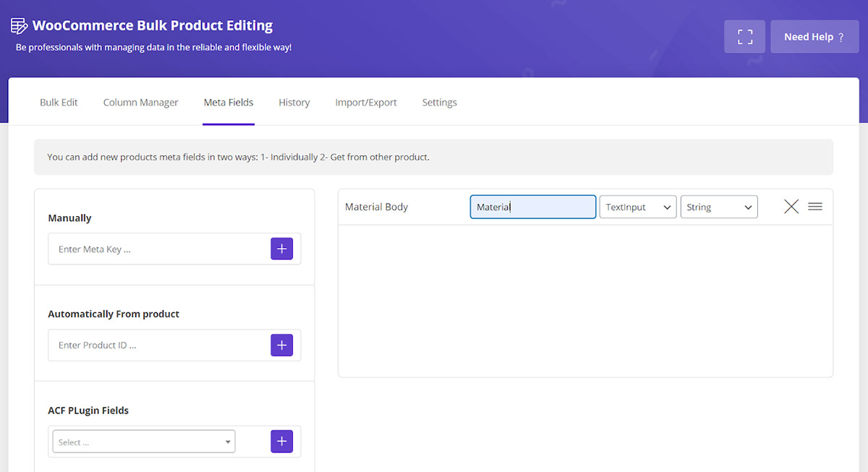Switch to the Settings tab

pyautogui.click(x=439, y=103)
